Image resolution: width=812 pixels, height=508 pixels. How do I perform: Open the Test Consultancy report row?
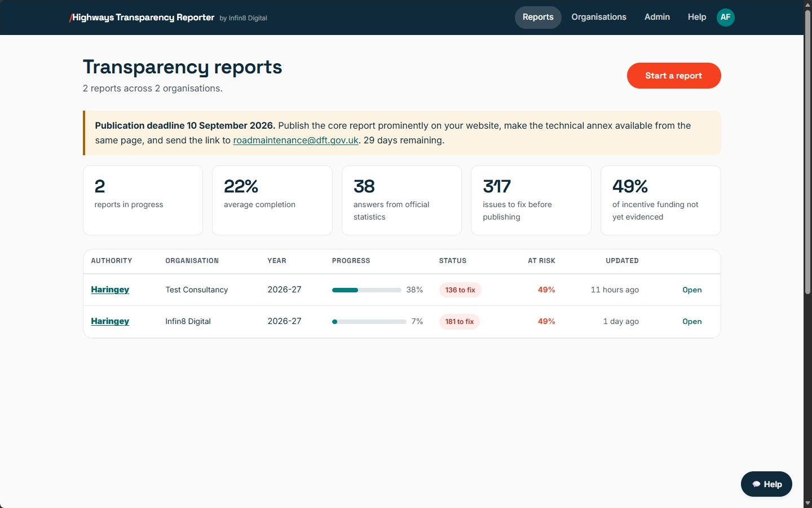click(x=692, y=290)
